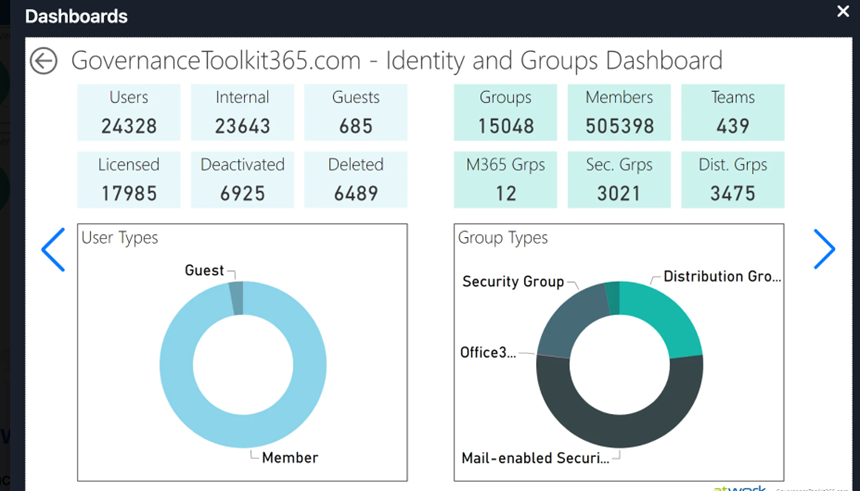Close the Dashboards overlay with X

pos(843,11)
